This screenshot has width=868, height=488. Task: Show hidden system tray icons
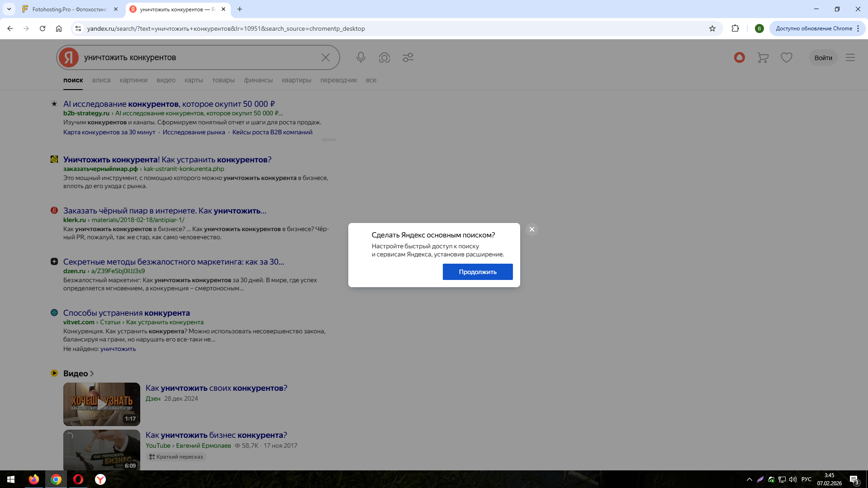tap(749, 479)
